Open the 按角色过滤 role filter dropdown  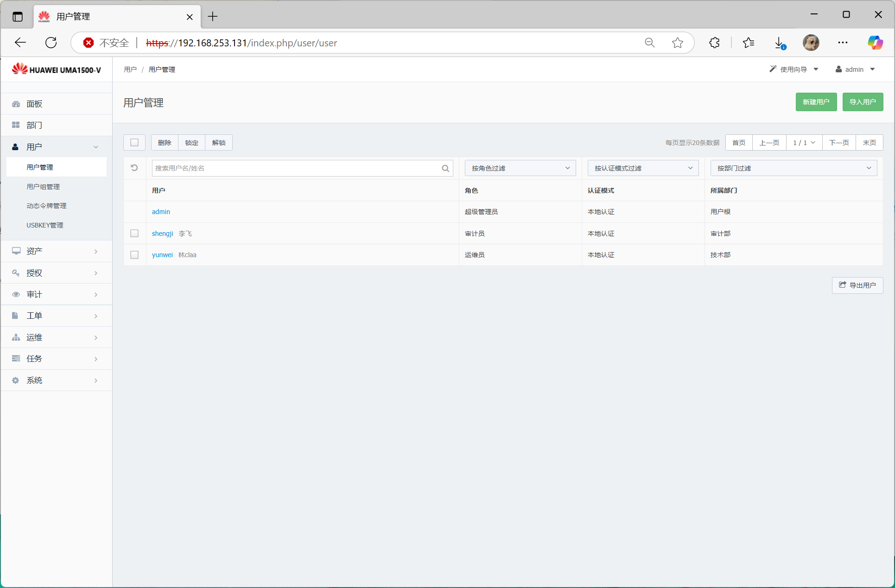(520, 168)
